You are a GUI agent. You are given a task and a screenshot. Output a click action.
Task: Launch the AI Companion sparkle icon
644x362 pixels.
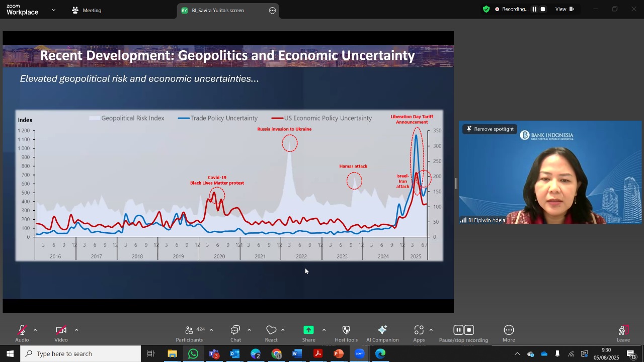382,330
